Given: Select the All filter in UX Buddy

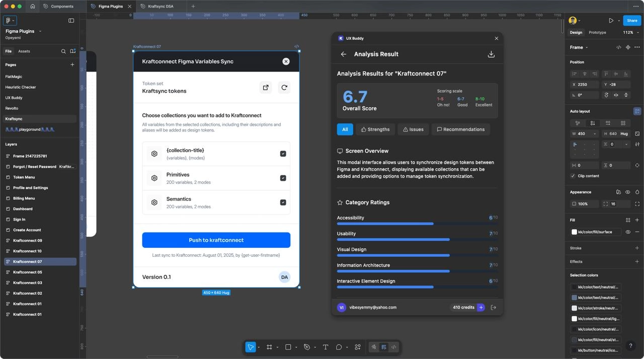Looking at the screenshot, I should pos(345,129).
